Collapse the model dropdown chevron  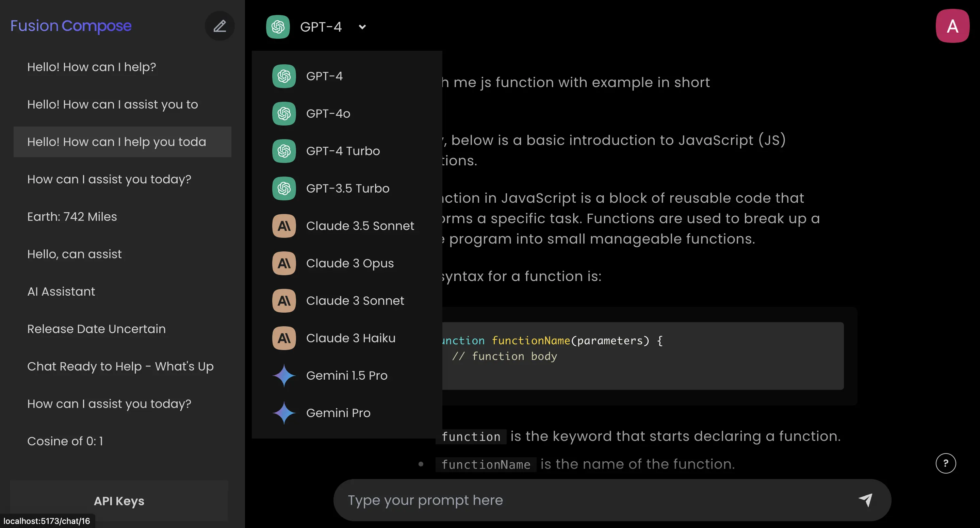click(362, 27)
